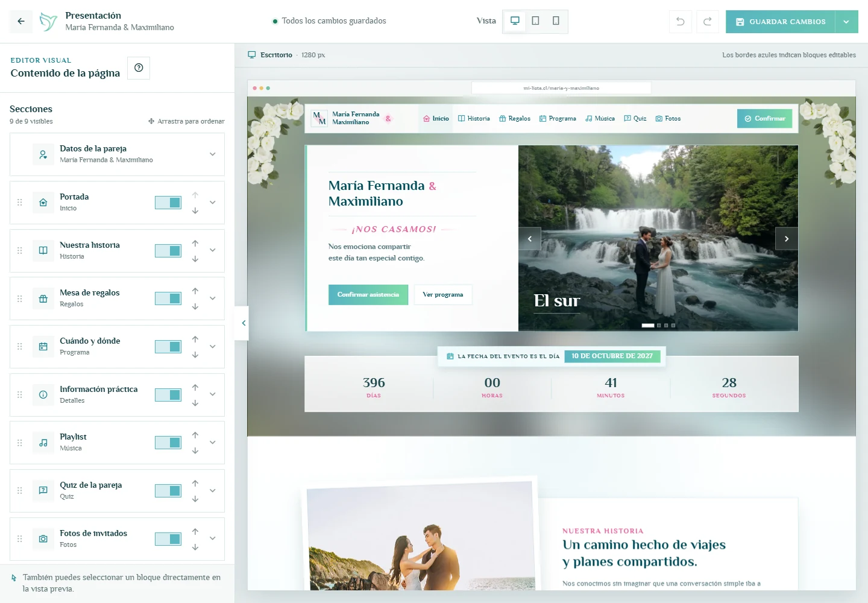This screenshot has width=868, height=603.
Task: Open Historia tab in preview nav
Action: pos(474,119)
